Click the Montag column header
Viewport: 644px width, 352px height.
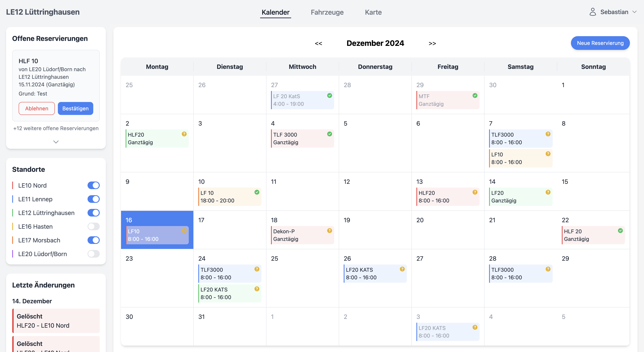click(x=157, y=67)
